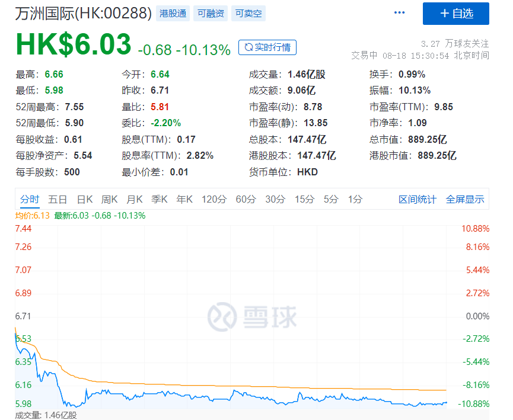Click the 可卖空 tag
This screenshot has width=513, height=420.
point(248,14)
